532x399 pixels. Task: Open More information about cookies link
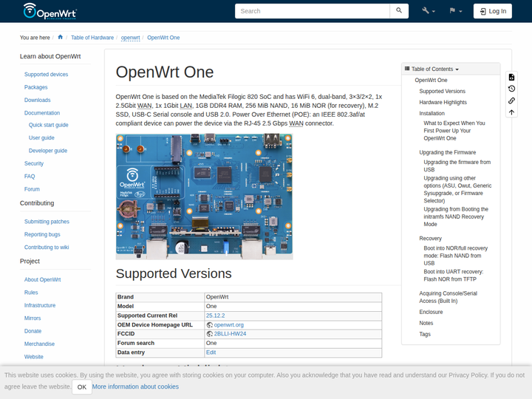point(135,386)
